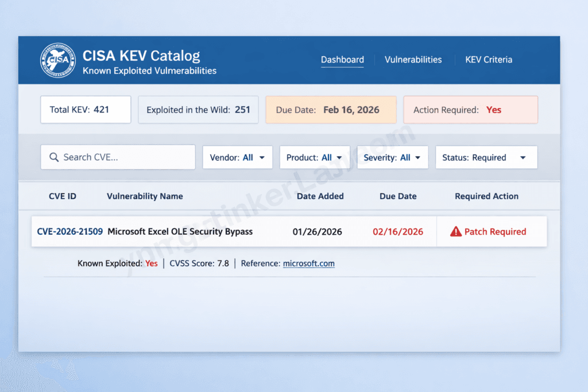Open the KEV Criteria section
Viewport: 588px width, 392px height.
pos(489,60)
